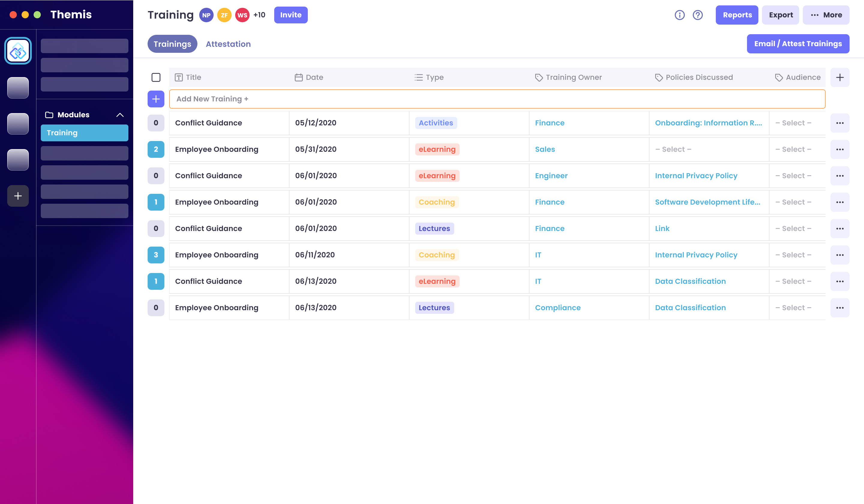Add new workspace with sidebar plus icon
The image size is (864, 504).
click(18, 196)
